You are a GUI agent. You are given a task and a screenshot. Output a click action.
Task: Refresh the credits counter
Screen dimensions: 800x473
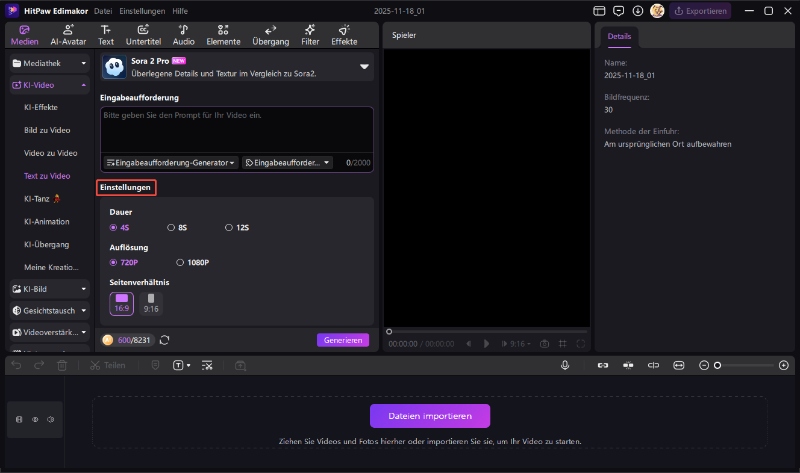164,340
